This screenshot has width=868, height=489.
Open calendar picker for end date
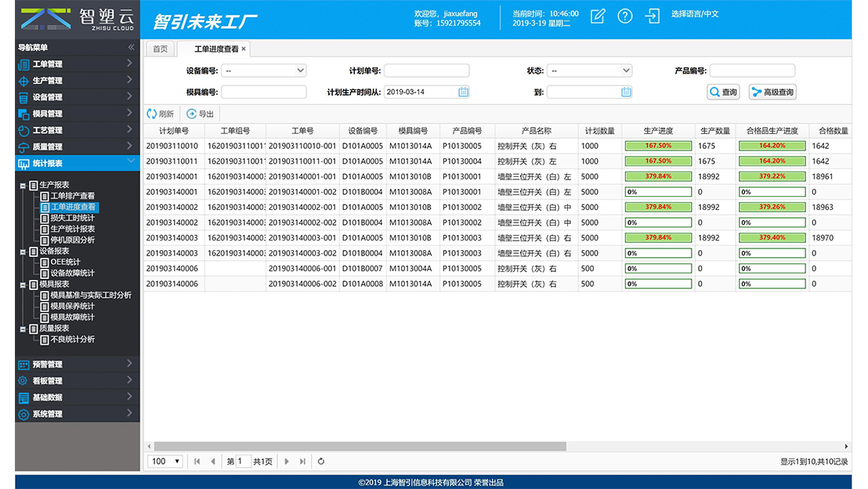[626, 92]
